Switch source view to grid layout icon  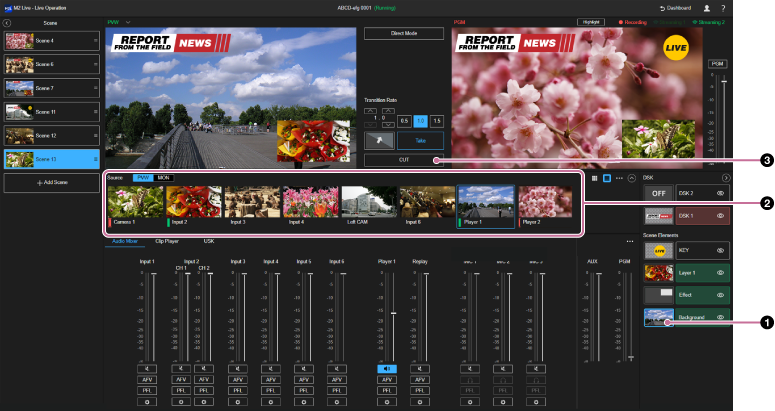tap(594, 177)
